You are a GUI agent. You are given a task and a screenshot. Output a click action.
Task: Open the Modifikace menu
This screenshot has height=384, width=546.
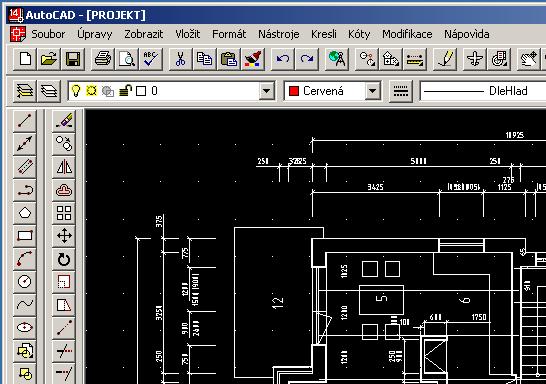point(407,34)
